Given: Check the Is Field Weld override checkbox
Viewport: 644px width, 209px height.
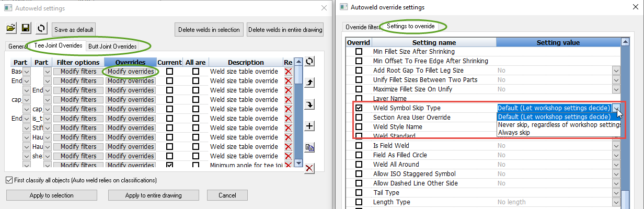Looking at the screenshot, I should tap(359, 146).
